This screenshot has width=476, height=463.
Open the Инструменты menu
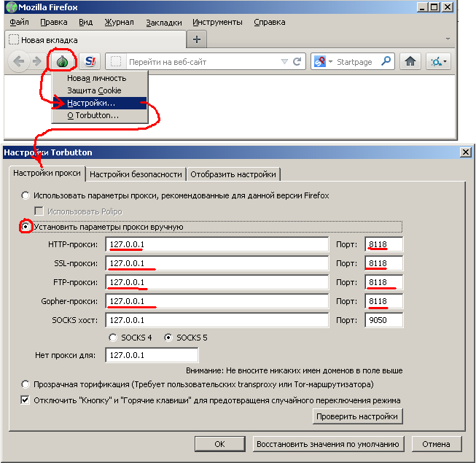point(217,22)
